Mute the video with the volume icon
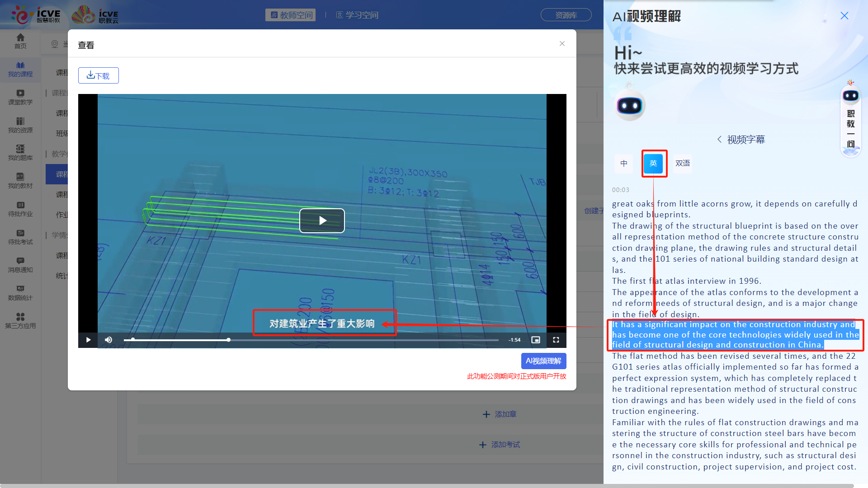This screenshot has width=868, height=488. coord(108,340)
